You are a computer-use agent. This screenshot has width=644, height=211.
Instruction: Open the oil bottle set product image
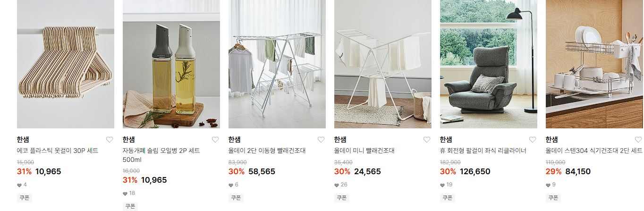coord(171,64)
